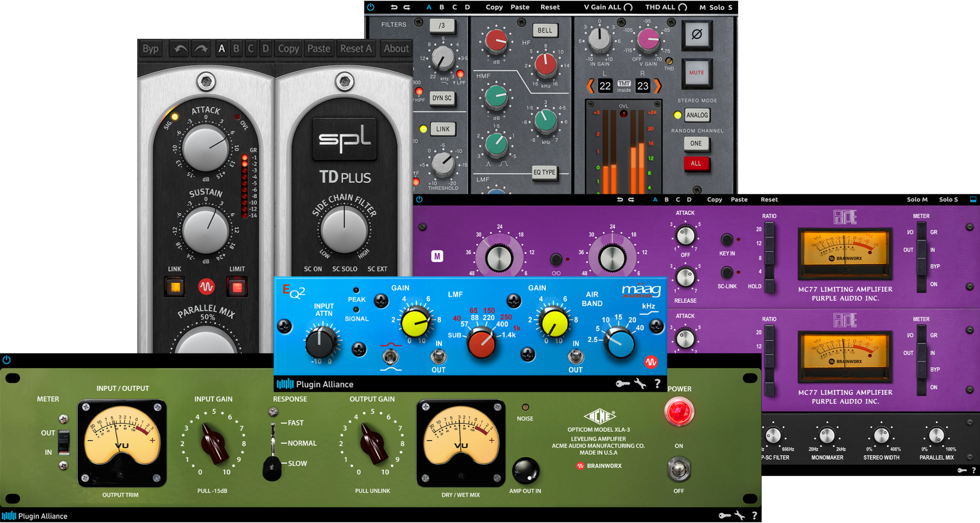The width and height of the screenshot is (980, 523).
Task: Toggle DYN SC button in console filters
Action: click(x=442, y=98)
